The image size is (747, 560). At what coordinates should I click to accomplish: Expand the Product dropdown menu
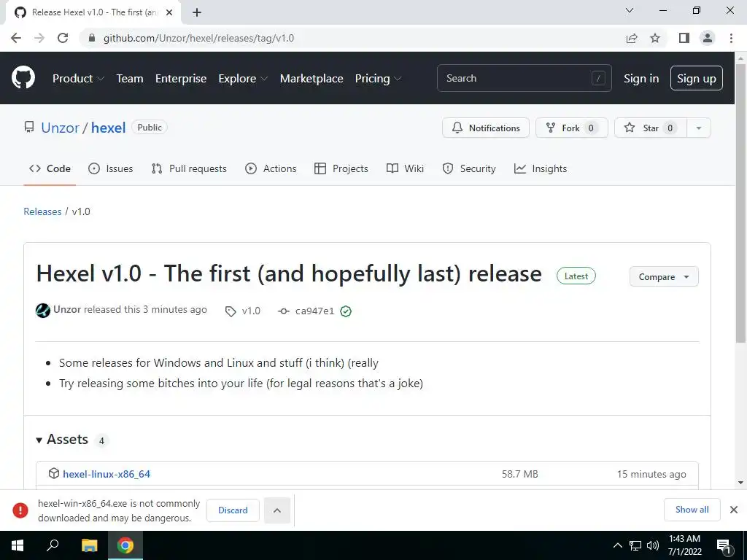(x=78, y=78)
